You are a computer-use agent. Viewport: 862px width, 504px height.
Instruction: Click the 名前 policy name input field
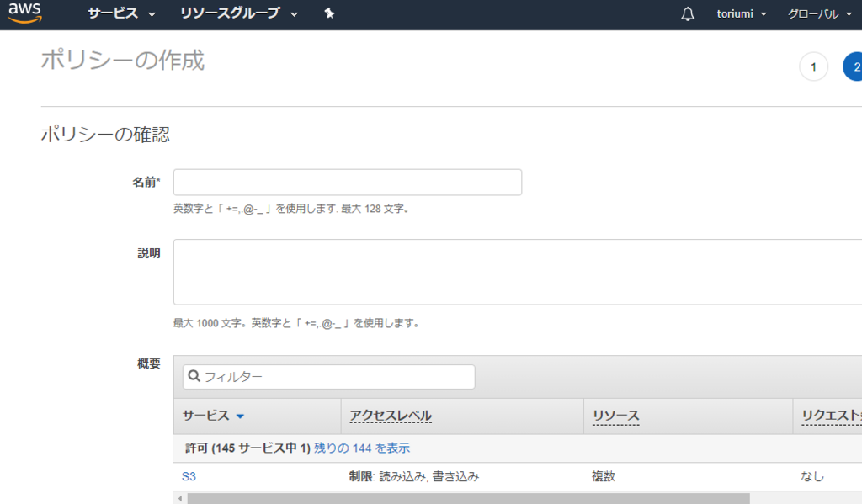coord(347,182)
